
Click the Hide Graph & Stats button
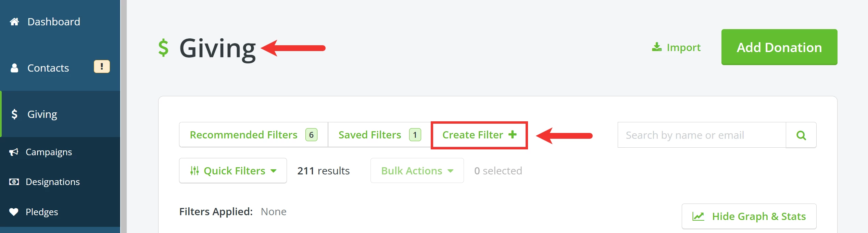(x=749, y=216)
